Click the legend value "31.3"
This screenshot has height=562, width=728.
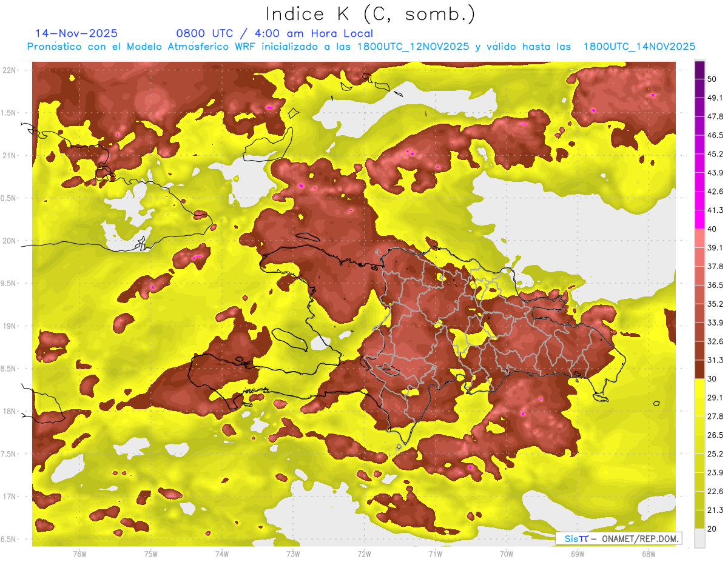[x=714, y=360]
